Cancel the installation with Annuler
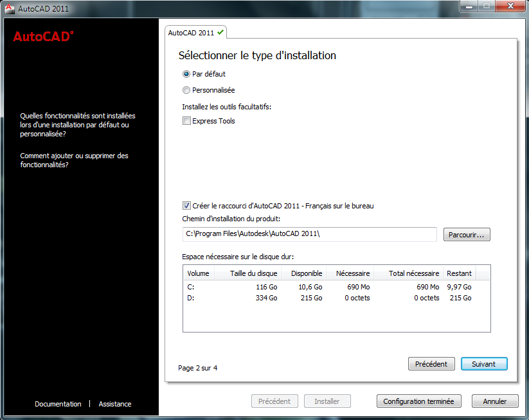The width and height of the screenshot is (529, 420). point(495,401)
